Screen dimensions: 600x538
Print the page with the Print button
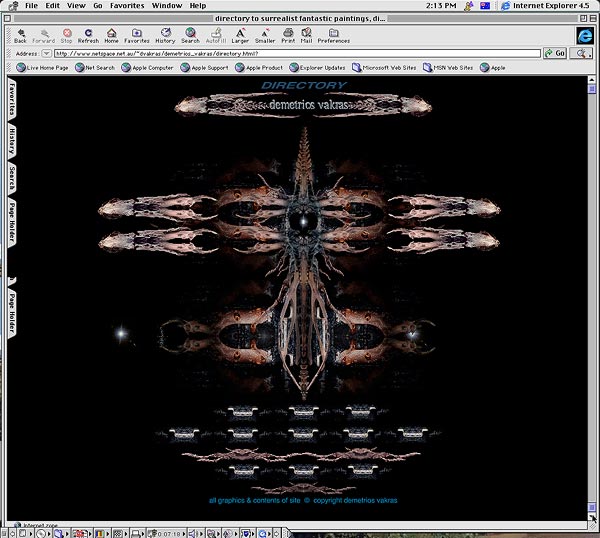tap(288, 36)
